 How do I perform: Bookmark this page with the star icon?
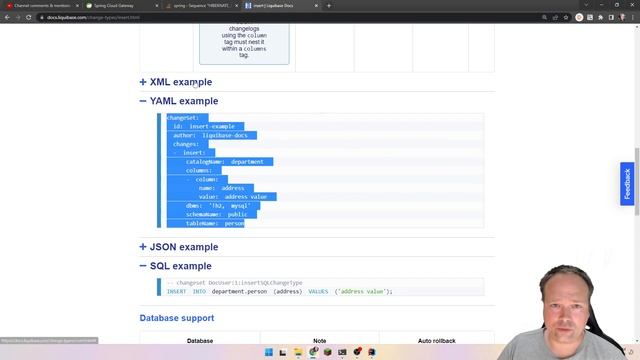[x=566, y=18]
